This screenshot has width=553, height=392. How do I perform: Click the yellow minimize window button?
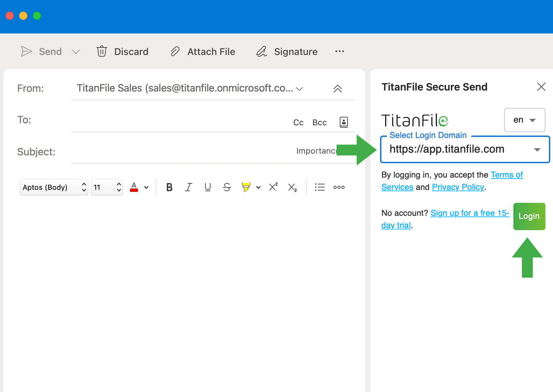23,16
